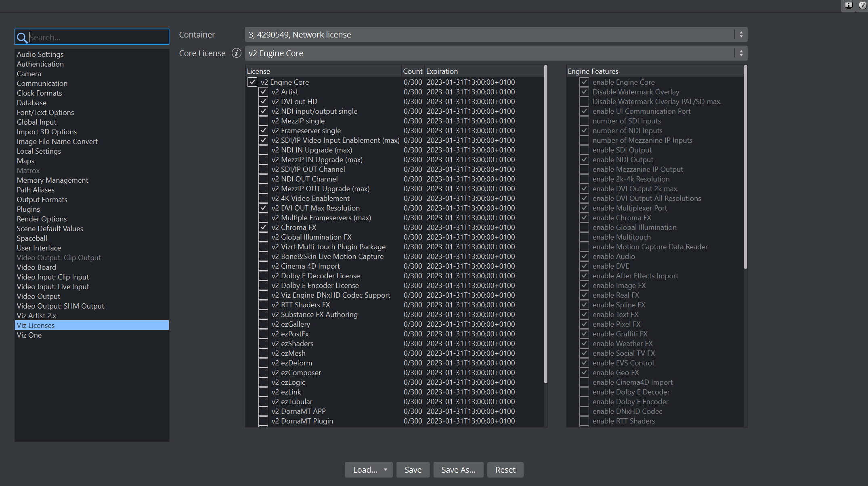Image resolution: width=868 pixels, height=486 pixels.
Task: Select the v2 RTT Shaders FX row
Action: click(300, 305)
